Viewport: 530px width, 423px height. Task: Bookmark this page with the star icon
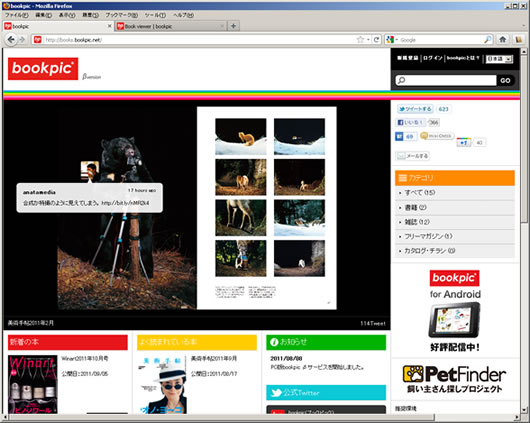pos(360,40)
